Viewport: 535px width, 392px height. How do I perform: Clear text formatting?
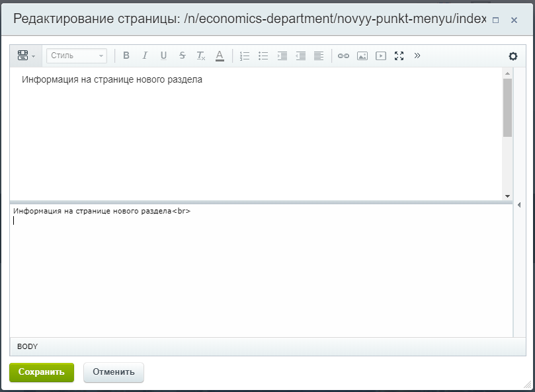tap(201, 56)
